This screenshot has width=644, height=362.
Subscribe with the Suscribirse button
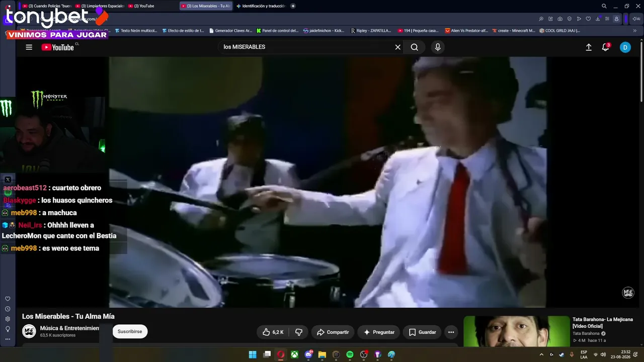130,332
